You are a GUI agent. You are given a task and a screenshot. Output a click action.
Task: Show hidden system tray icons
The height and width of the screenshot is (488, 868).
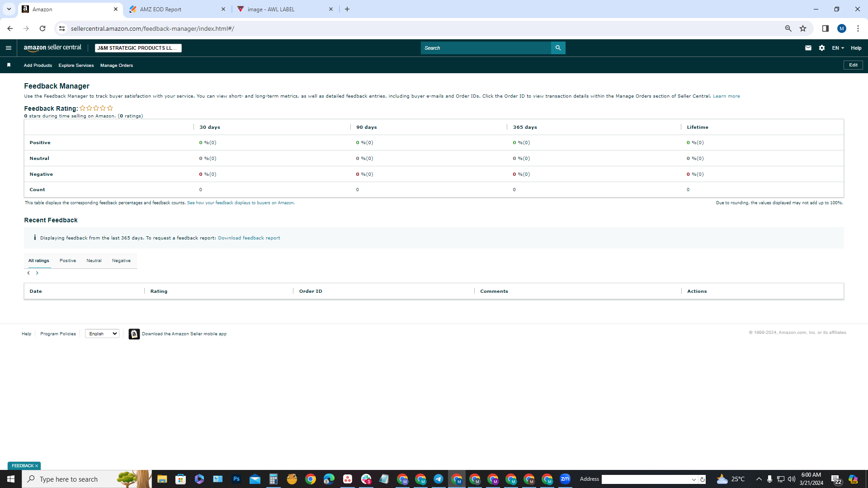(x=759, y=479)
